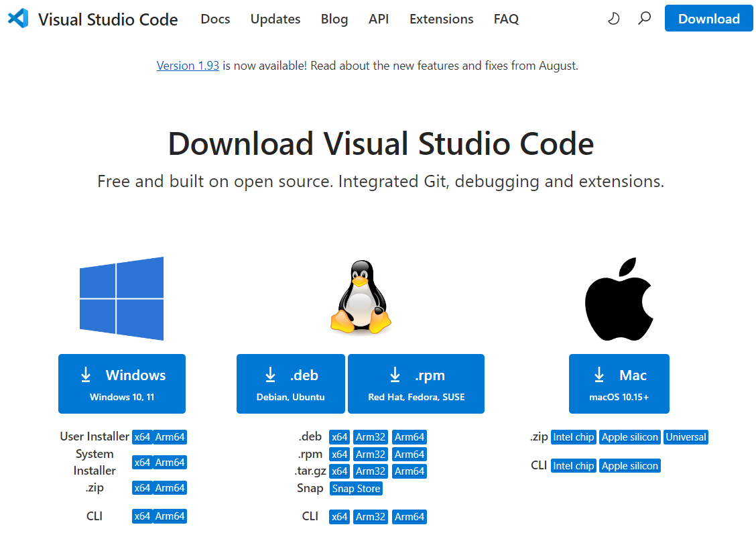Open the search magnifier icon

point(644,19)
